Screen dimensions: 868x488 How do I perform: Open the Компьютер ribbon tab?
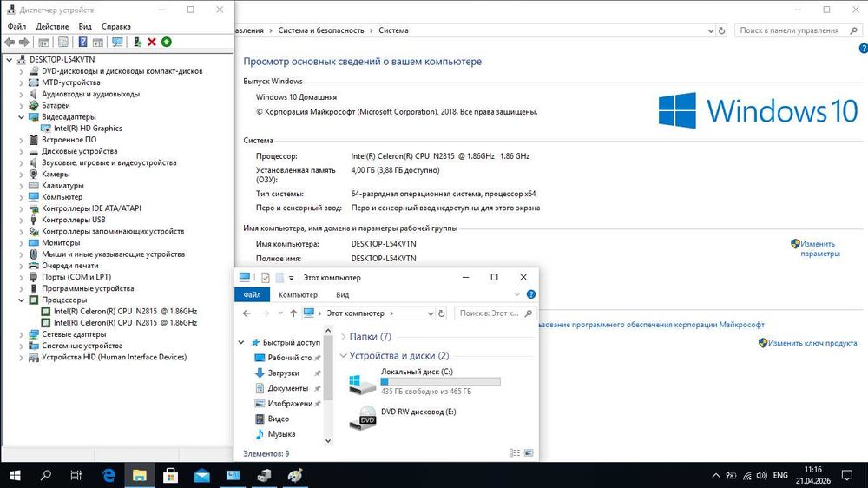tap(298, 294)
